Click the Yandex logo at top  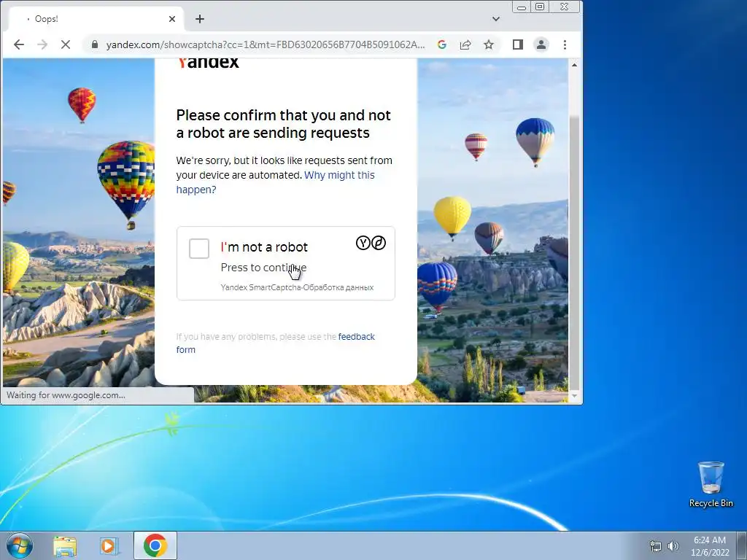[x=208, y=63]
